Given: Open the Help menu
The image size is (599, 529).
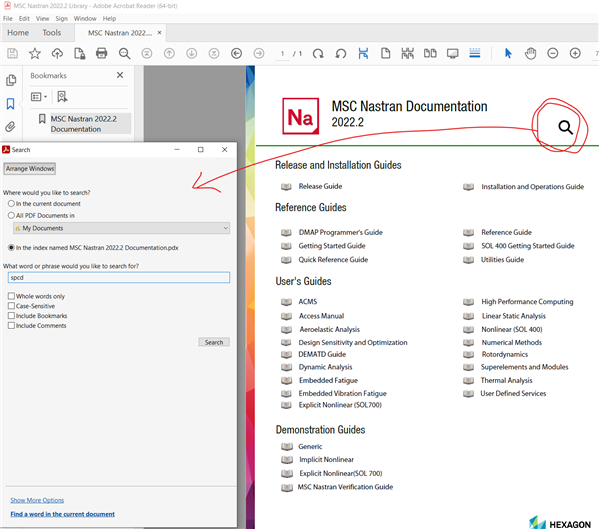Looking at the screenshot, I should 109,18.
